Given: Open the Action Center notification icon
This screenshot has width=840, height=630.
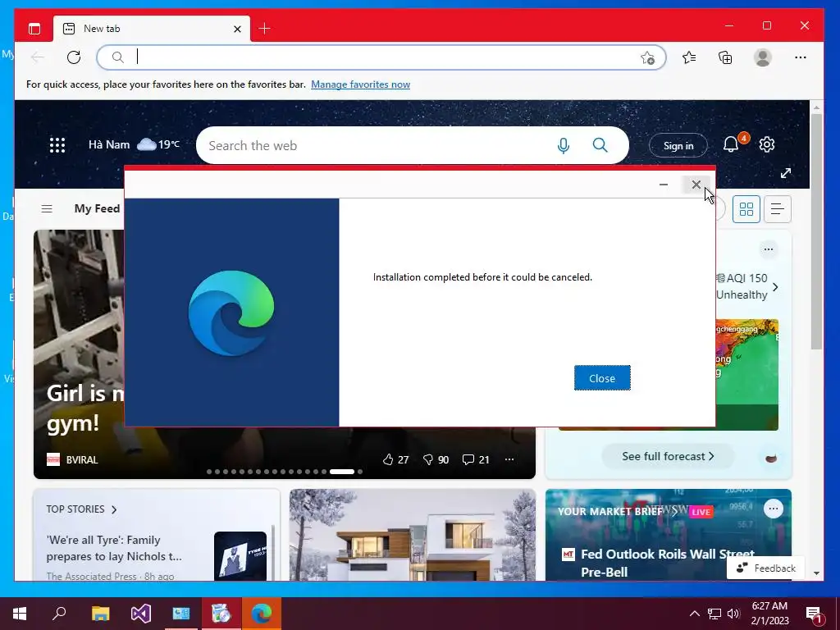Looking at the screenshot, I should (814, 614).
